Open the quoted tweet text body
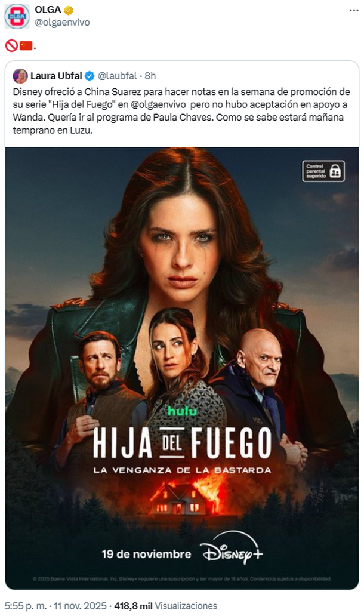Image resolution: width=364 pixels, height=616 pixels. [181, 111]
